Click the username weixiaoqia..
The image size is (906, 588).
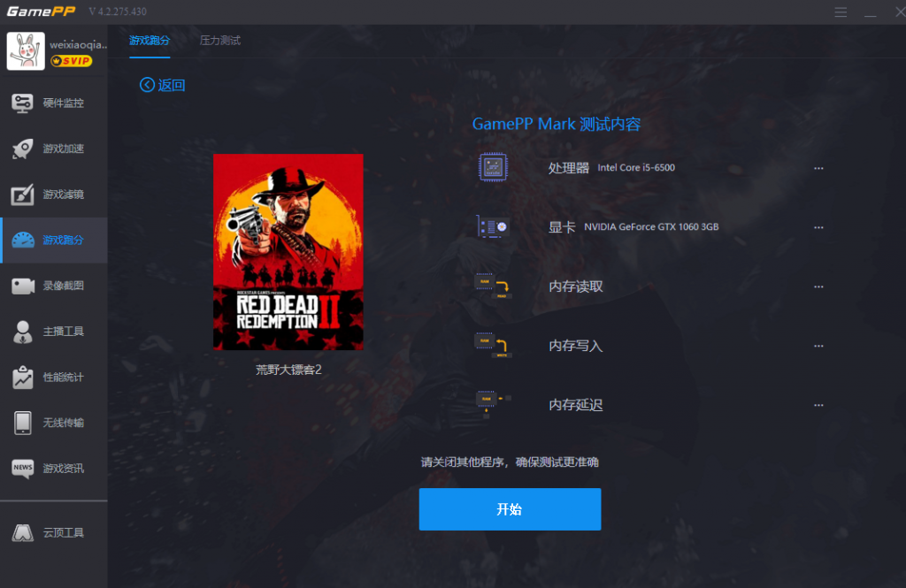(x=78, y=44)
